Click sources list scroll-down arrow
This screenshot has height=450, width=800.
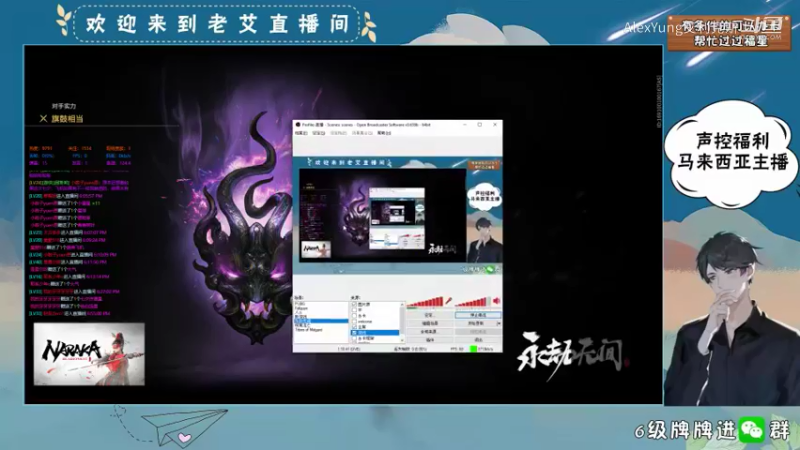click(402, 340)
